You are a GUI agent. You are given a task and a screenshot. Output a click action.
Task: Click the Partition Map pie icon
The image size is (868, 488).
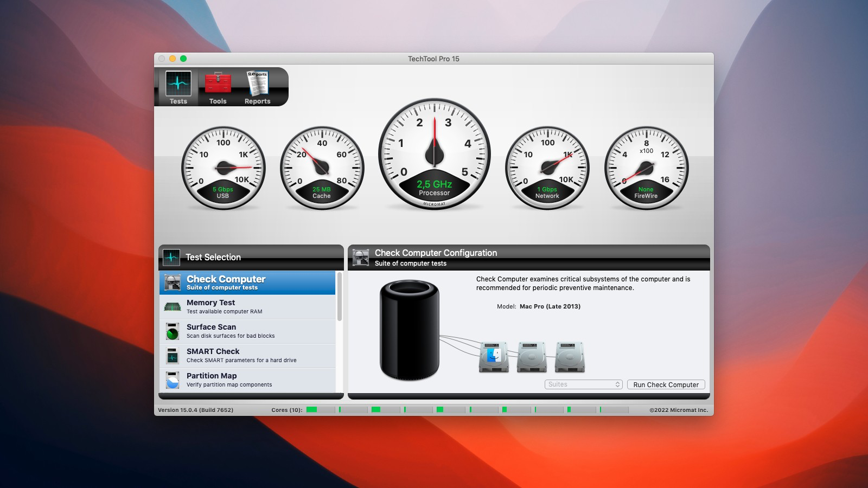(172, 379)
